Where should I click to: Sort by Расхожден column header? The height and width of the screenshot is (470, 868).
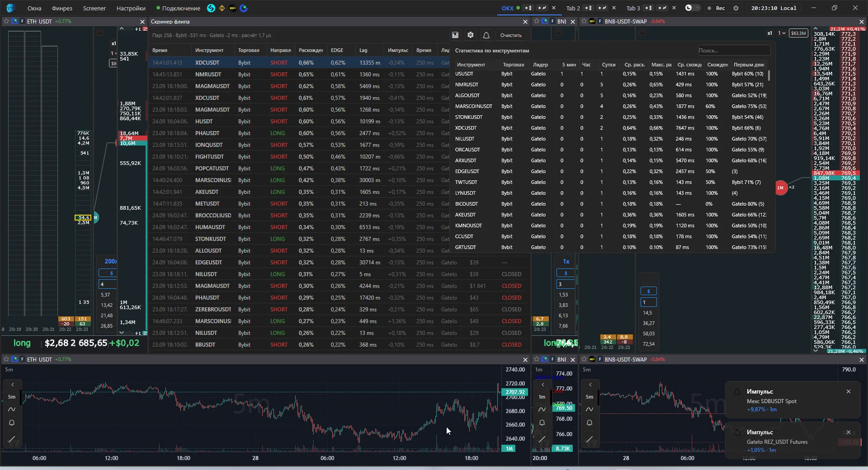[311, 50]
